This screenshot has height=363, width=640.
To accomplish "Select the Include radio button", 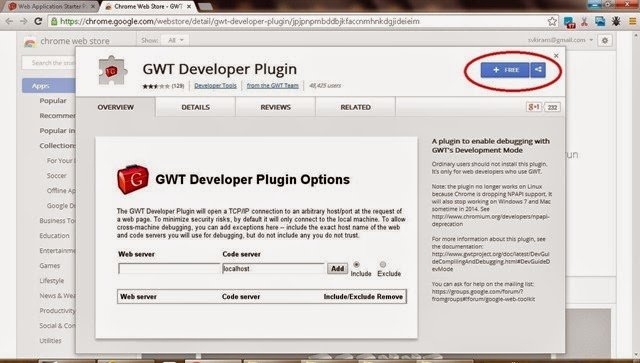I will click(x=356, y=265).
